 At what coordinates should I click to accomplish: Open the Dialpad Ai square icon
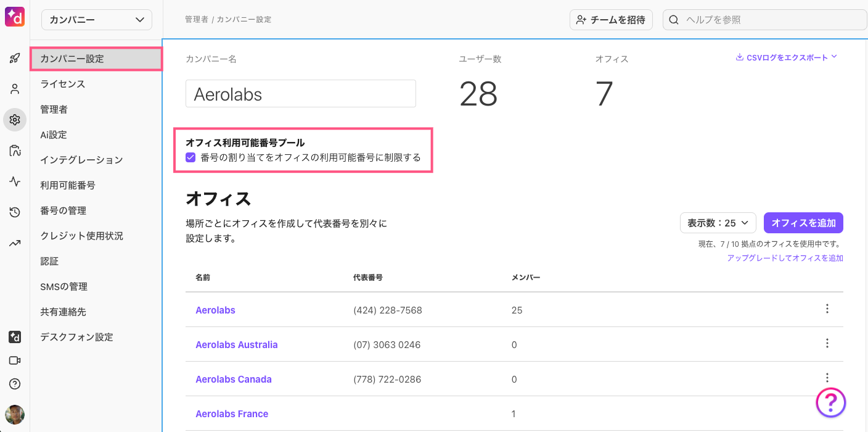15,337
